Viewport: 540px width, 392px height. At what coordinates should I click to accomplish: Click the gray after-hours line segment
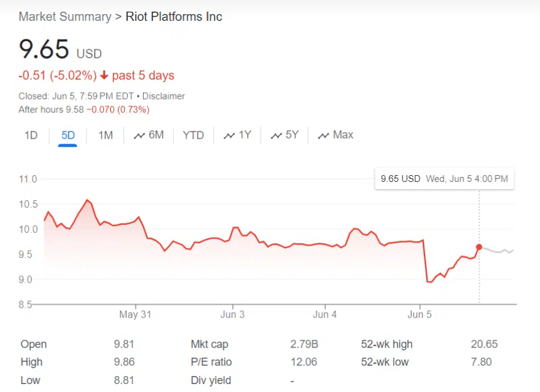pos(498,251)
